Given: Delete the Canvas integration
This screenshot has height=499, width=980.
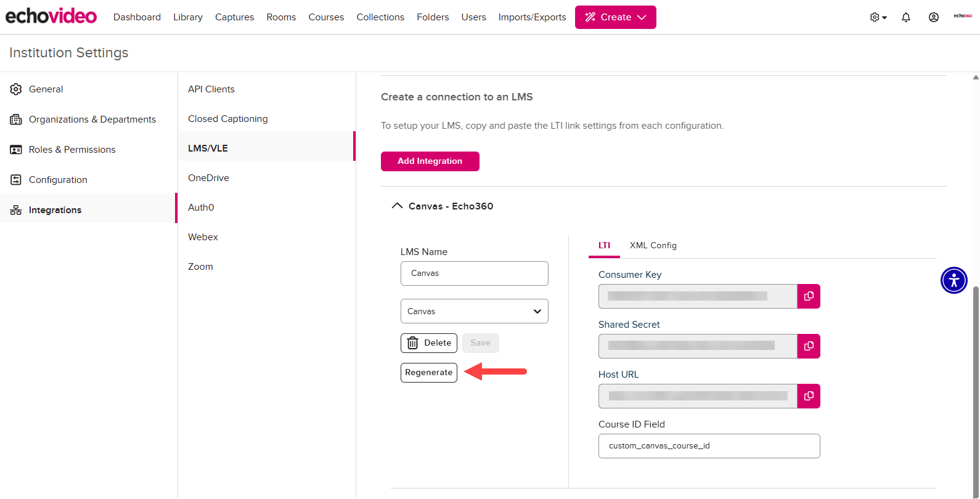Looking at the screenshot, I should point(429,343).
